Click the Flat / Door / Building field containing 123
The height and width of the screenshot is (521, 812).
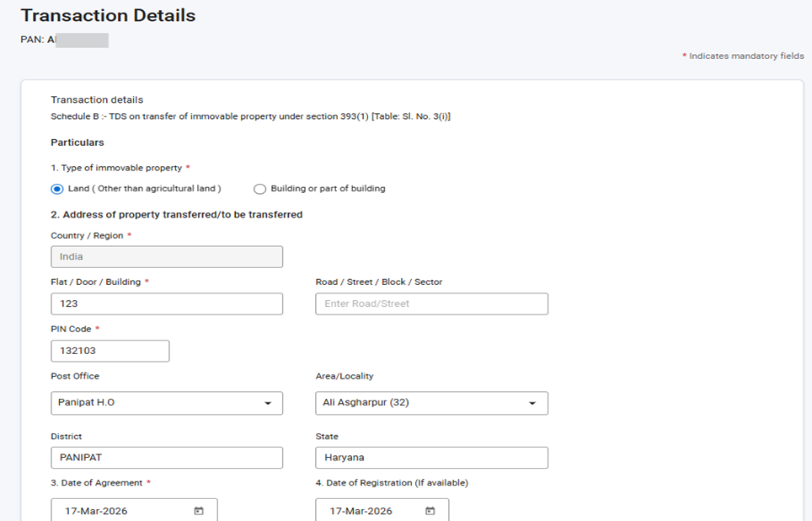coord(167,303)
